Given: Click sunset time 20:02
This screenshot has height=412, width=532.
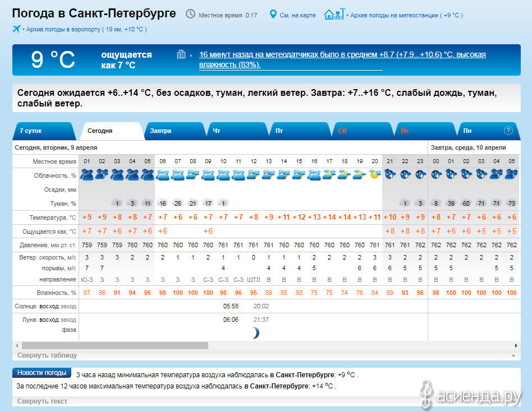Looking at the screenshot, I should (x=261, y=306).
